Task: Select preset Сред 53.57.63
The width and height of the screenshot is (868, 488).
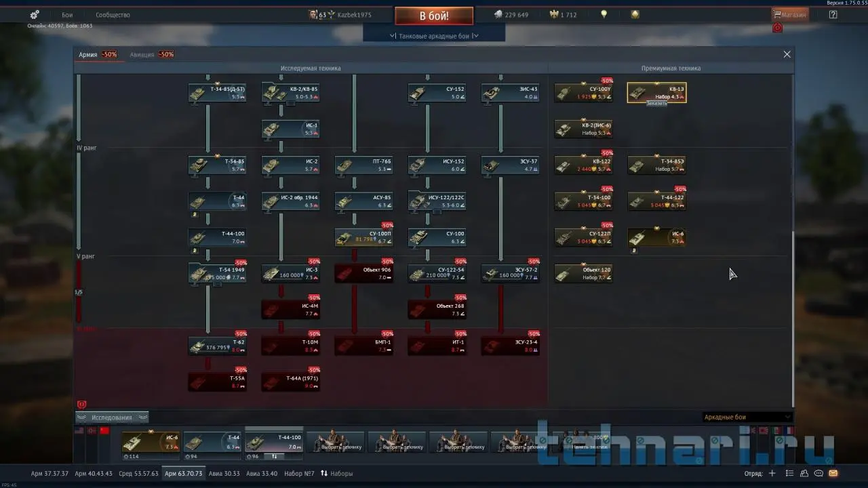Action: pyautogui.click(x=138, y=473)
